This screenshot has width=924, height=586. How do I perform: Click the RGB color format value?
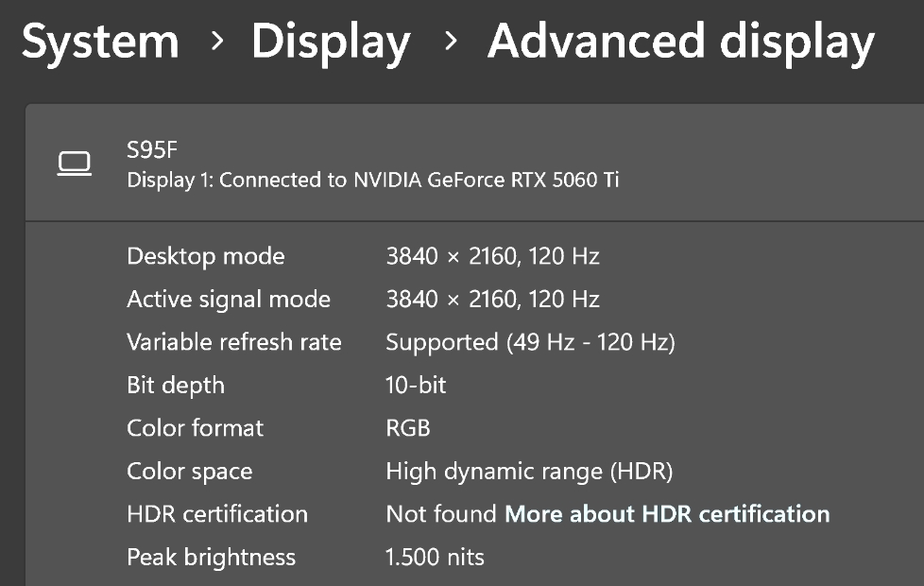click(x=407, y=428)
